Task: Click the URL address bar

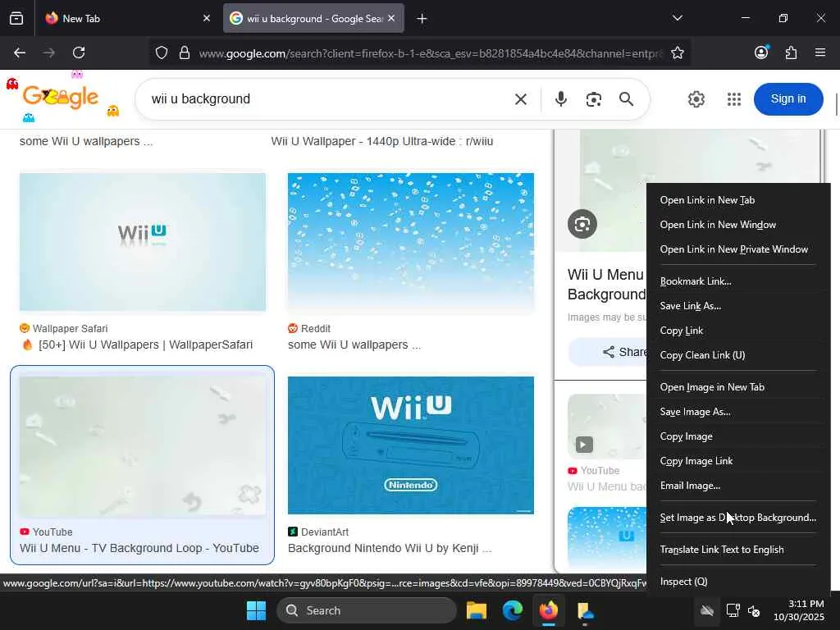Action: [x=430, y=53]
